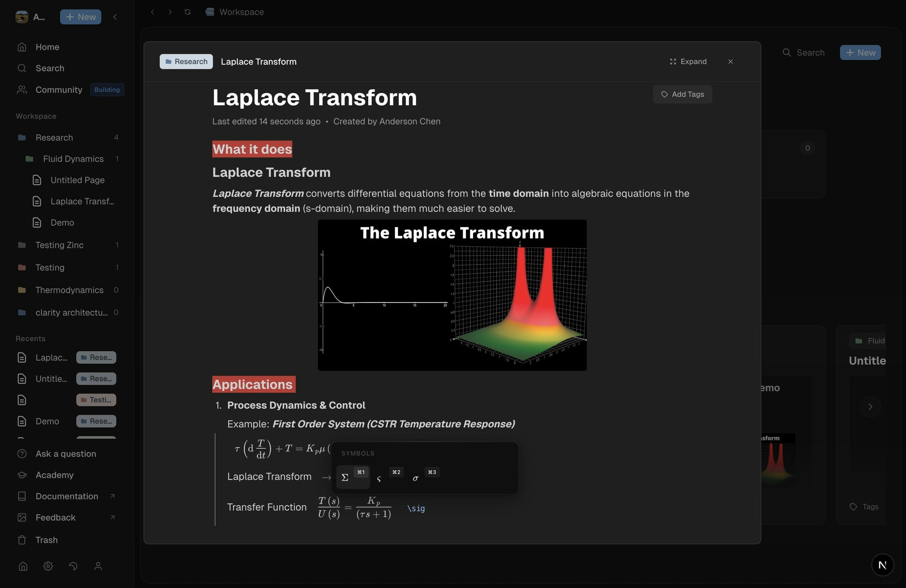Screen dimensions: 906x588
Task: Click the refresh icon in the top toolbar
Action: click(x=187, y=12)
